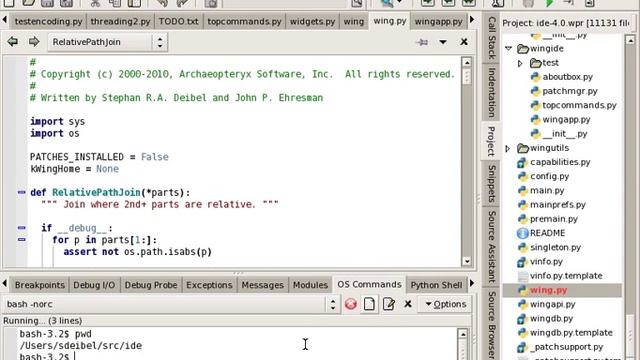The height and width of the screenshot is (360, 640).
Task: Close the wing.py editor with the X icon
Action: (464, 42)
